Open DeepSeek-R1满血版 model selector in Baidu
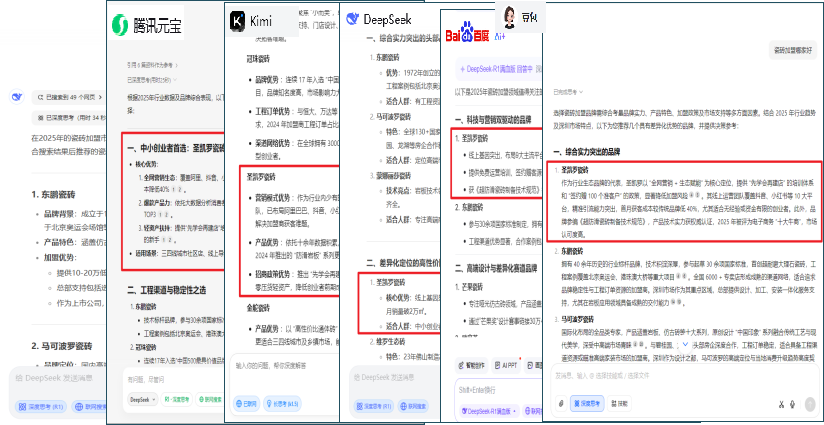The height and width of the screenshot is (425, 824). click(491, 410)
